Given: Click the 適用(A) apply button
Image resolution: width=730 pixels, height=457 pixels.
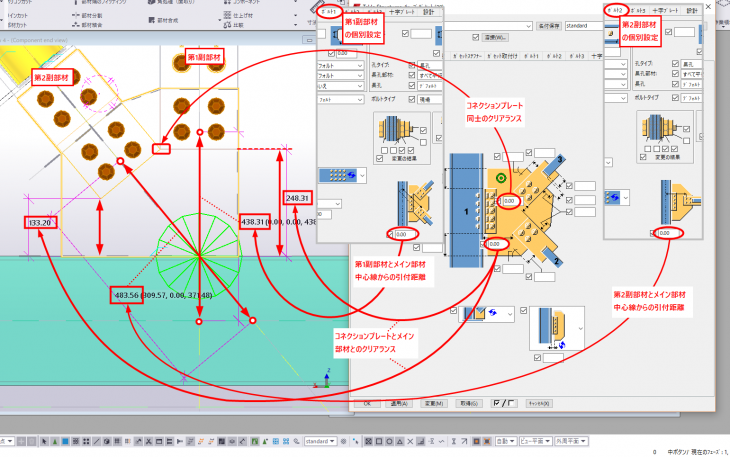Looking at the screenshot, I should coord(399,403).
